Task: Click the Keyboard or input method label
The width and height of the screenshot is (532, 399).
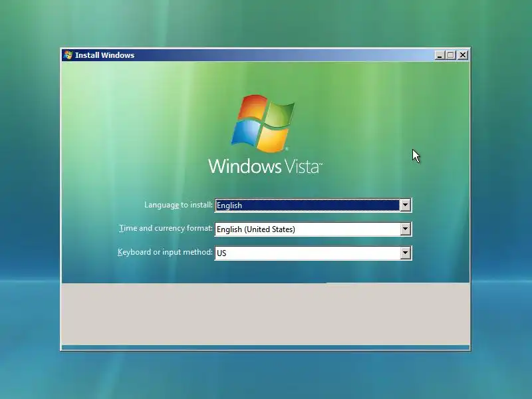Action: click(165, 252)
